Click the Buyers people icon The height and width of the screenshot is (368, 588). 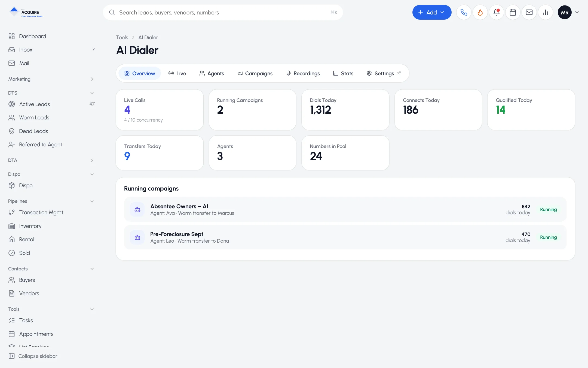click(x=11, y=280)
